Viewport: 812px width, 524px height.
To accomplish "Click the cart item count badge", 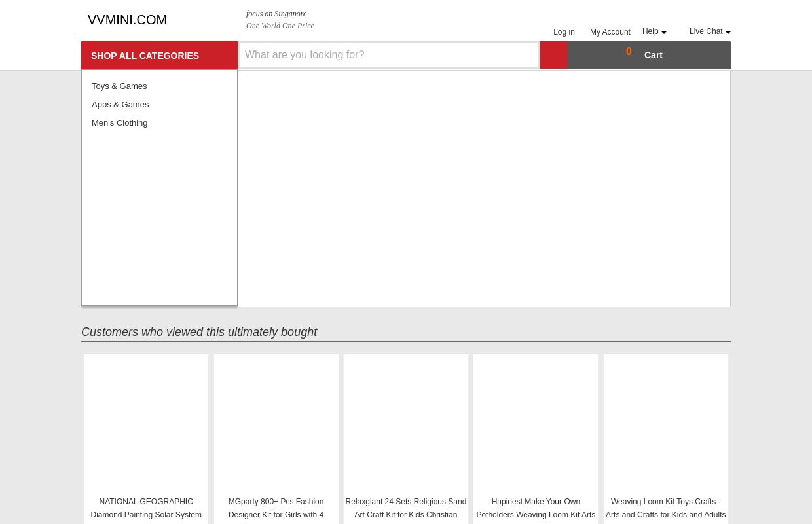I will (x=629, y=52).
